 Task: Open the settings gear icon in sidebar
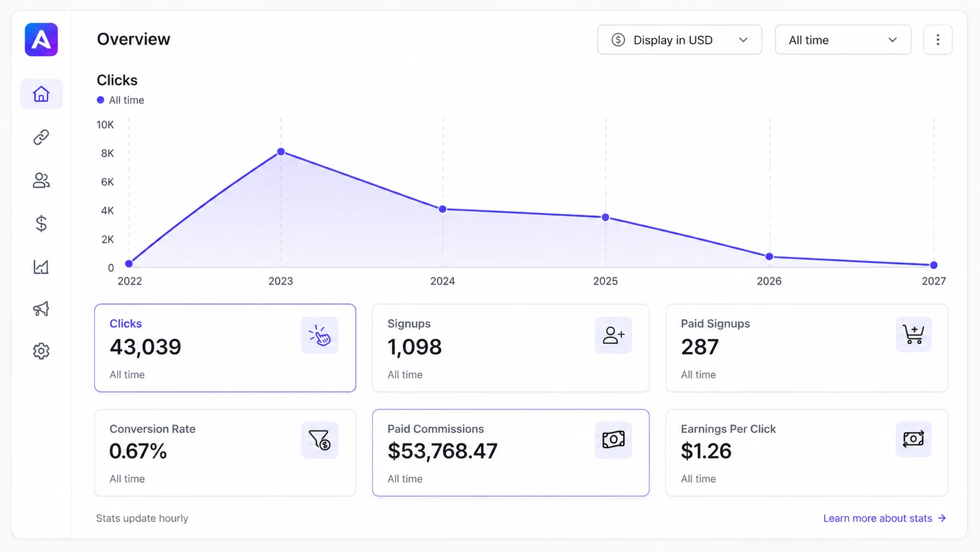41,351
